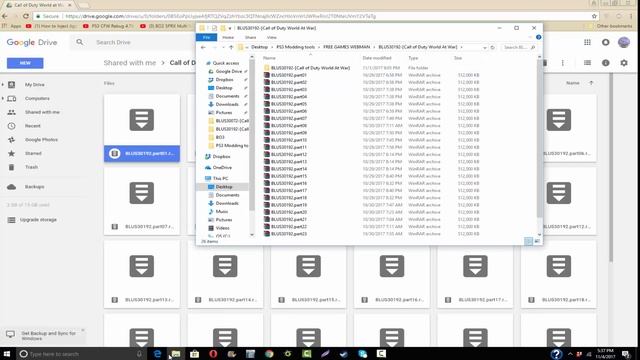Open Explorer recent locations dropdown

click(x=223, y=47)
